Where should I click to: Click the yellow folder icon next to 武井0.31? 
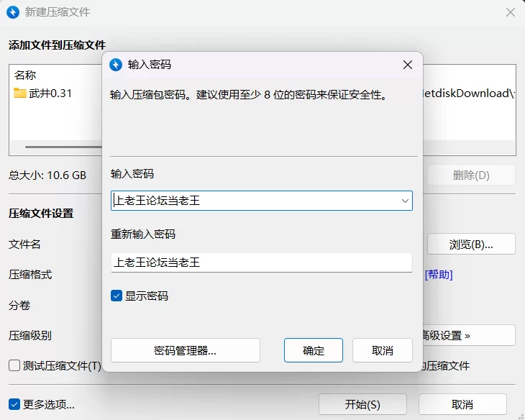[x=20, y=93]
